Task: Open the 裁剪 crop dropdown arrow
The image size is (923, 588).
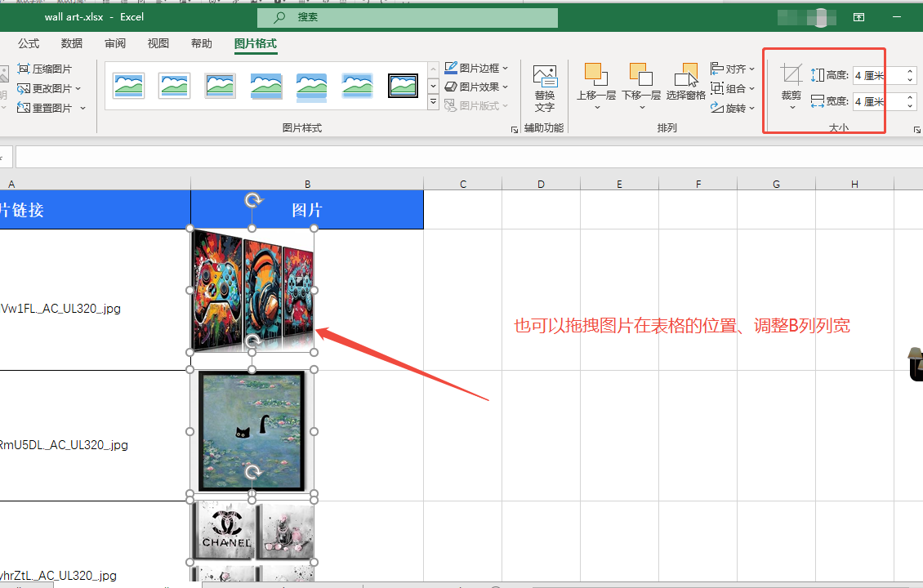Action: point(791,108)
